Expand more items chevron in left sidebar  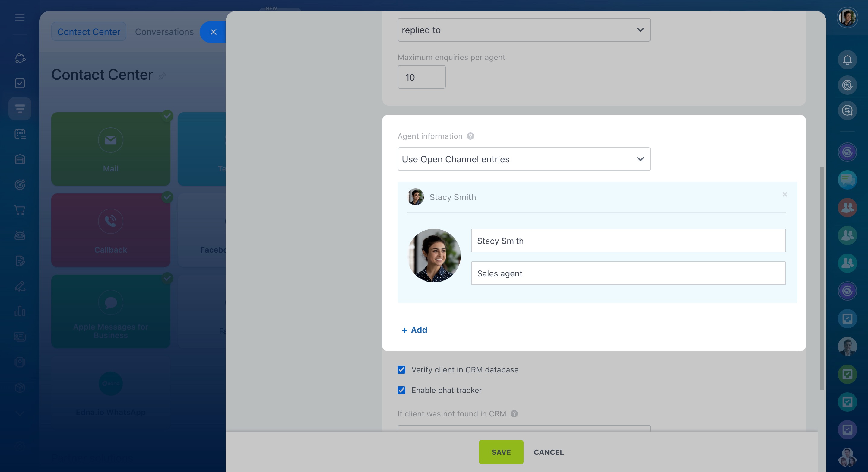[20, 413]
